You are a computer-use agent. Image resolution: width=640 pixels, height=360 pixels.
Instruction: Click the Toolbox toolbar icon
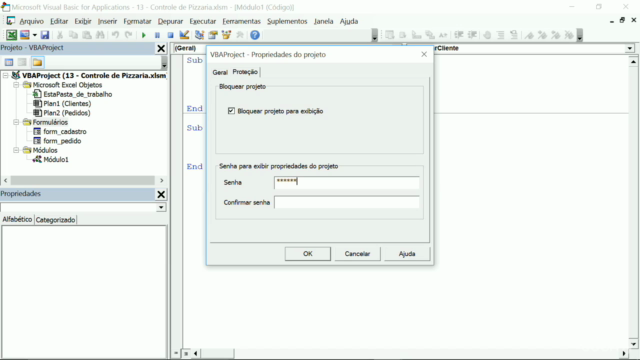click(240, 35)
